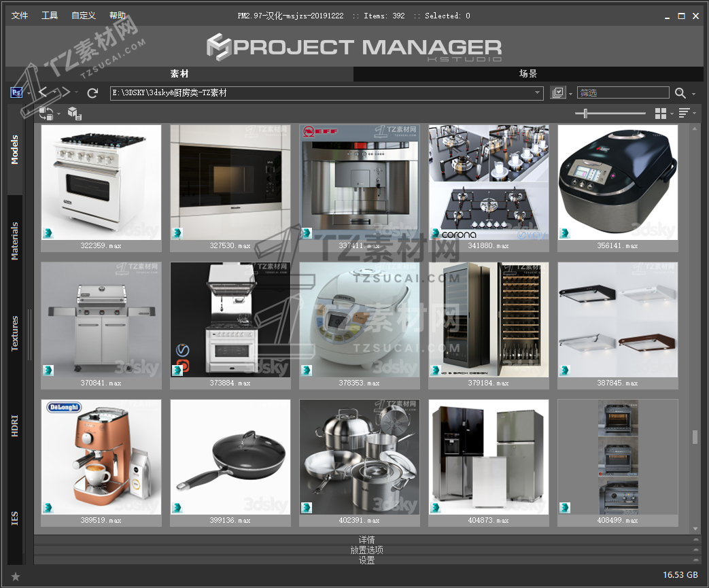The image size is (709, 588).
Task: Click the 16.53 GB status text
Action: [680, 575]
